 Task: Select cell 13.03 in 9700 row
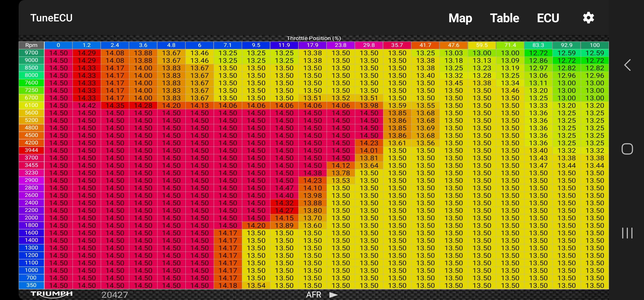[x=454, y=53]
